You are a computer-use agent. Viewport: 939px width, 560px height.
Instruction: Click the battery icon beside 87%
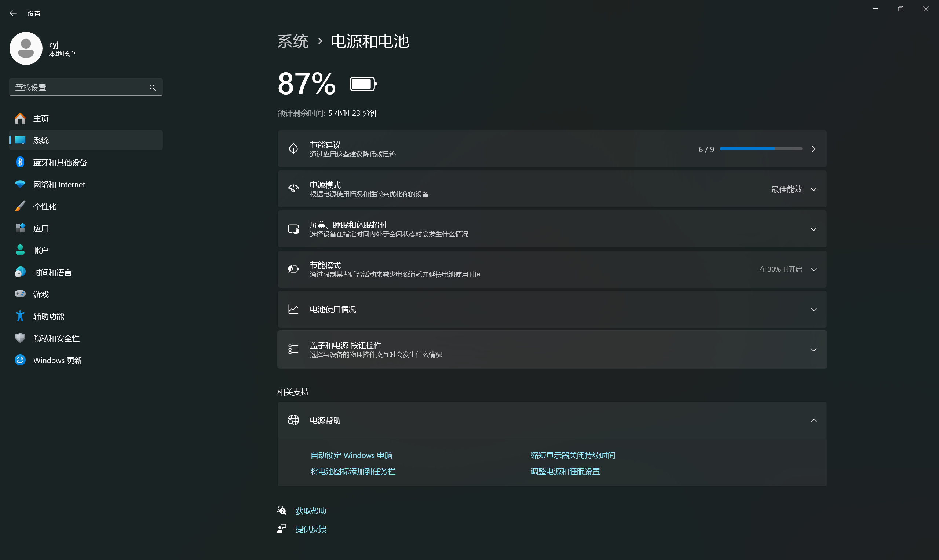(363, 84)
